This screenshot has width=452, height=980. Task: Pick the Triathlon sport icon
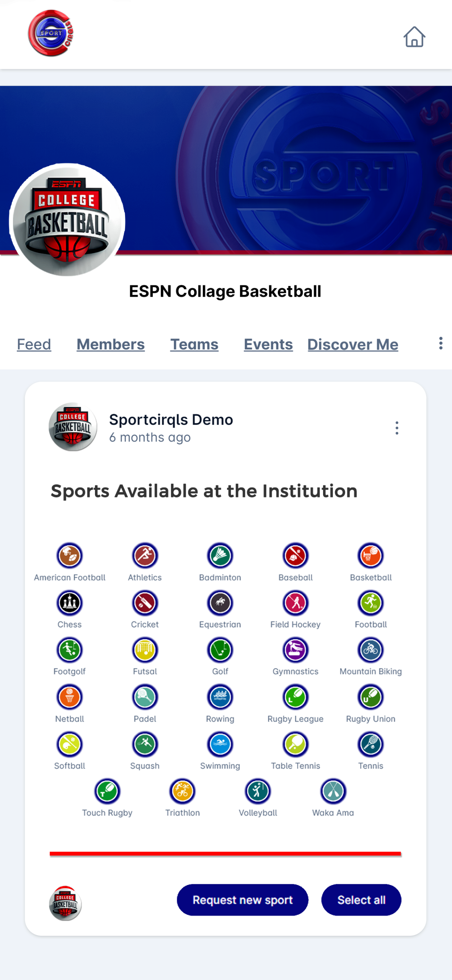point(183,791)
